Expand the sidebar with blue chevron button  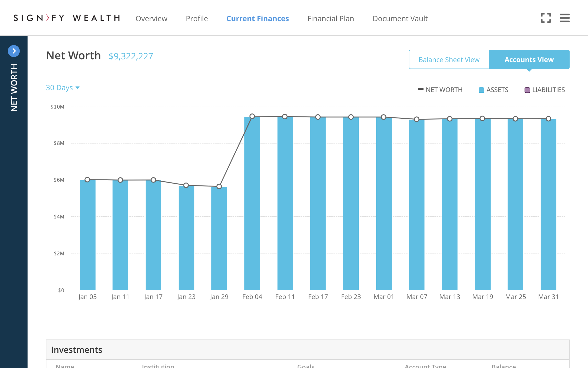click(x=14, y=51)
